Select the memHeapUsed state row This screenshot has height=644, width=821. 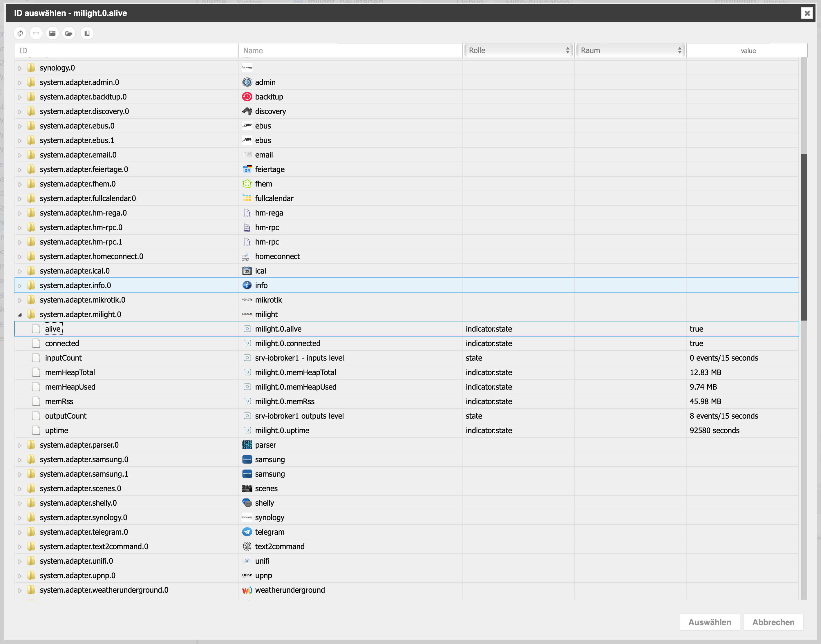[x=406, y=387]
